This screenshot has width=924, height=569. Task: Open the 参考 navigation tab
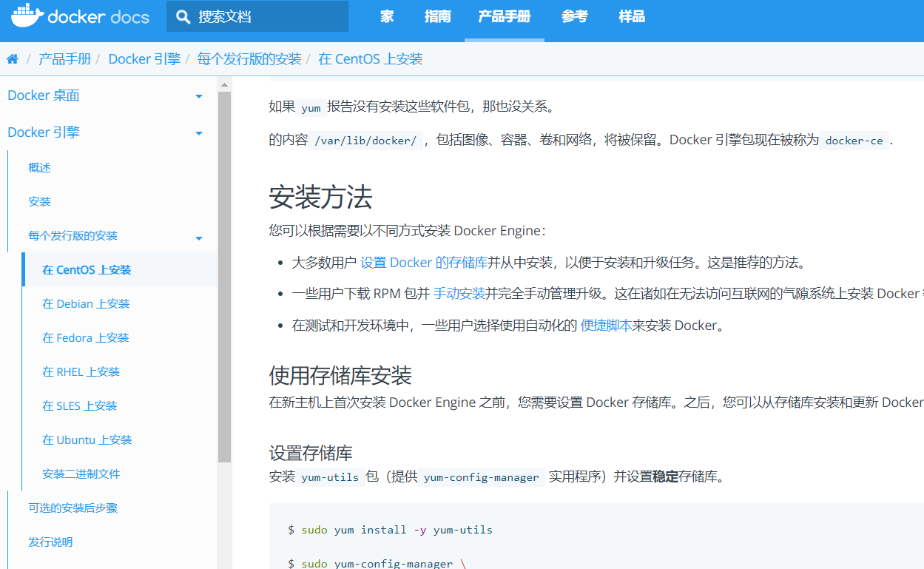(x=575, y=16)
